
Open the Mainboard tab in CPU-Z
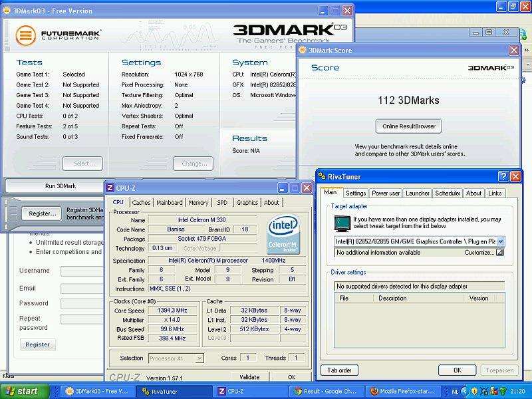point(170,203)
